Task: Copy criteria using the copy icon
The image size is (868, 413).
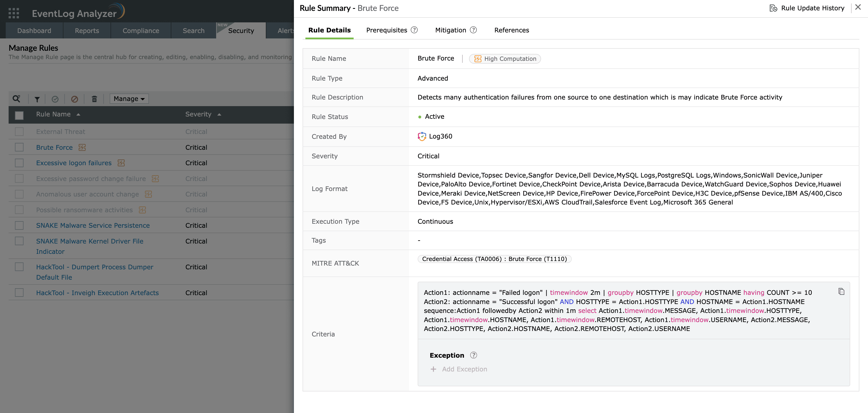Action: (x=841, y=291)
